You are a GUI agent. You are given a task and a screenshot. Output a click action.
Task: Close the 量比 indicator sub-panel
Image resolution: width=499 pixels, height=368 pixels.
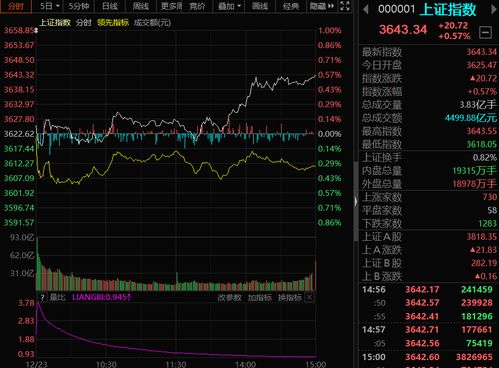[x=309, y=297]
